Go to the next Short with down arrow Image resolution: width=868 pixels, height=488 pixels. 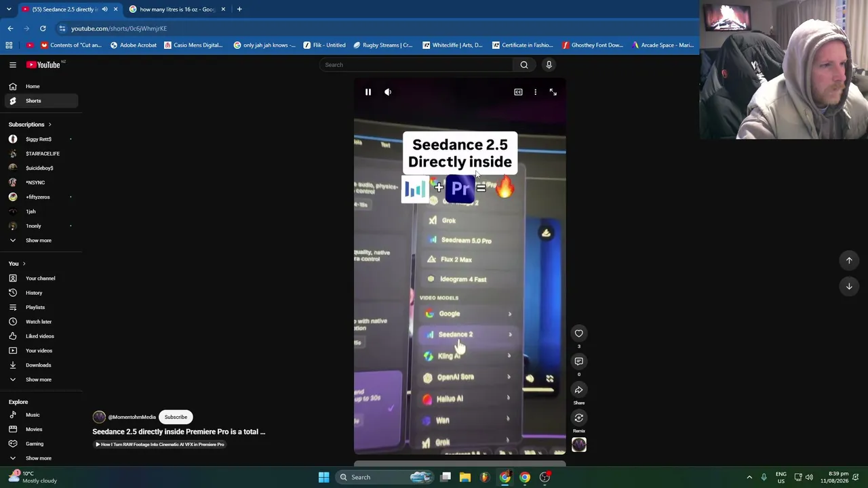coord(849,286)
